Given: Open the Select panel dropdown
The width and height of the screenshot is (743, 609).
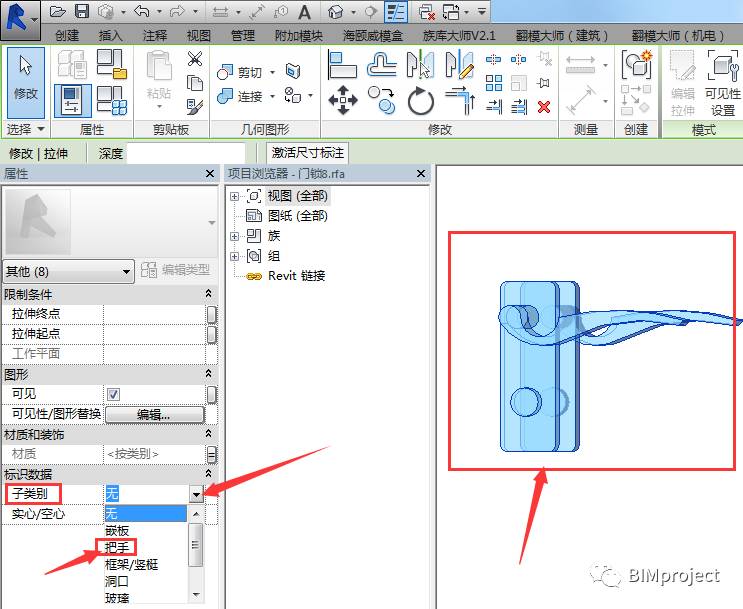Looking at the screenshot, I should [26, 129].
